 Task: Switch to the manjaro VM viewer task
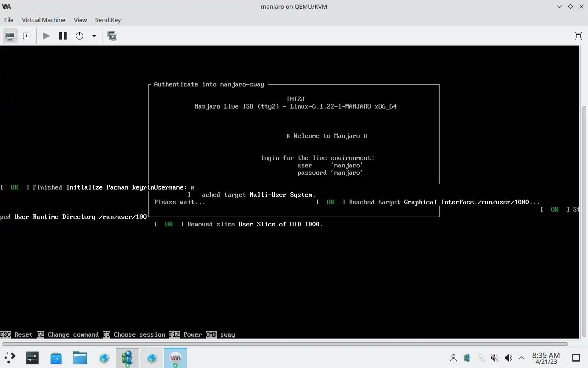pos(175,357)
